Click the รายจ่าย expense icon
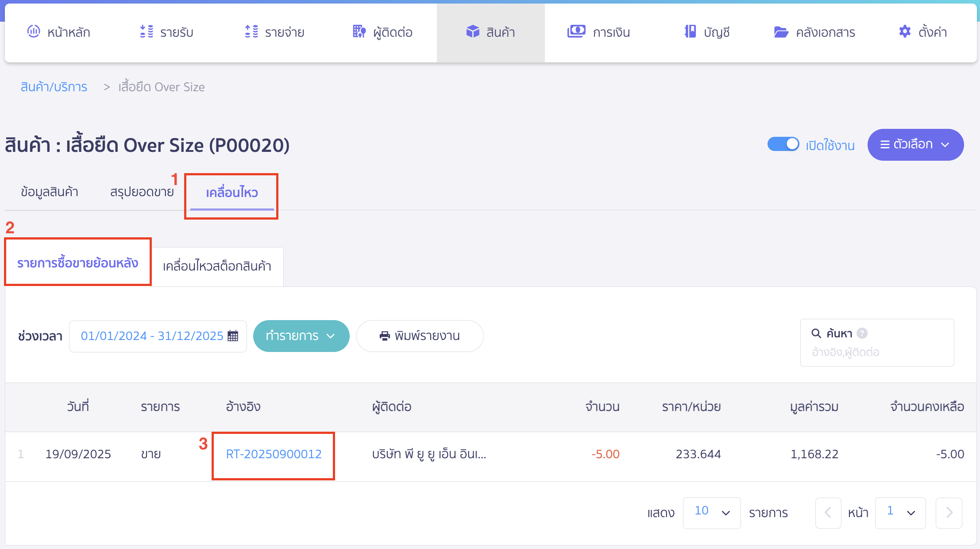This screenshot has width=980, height=549. pos(251,31)
